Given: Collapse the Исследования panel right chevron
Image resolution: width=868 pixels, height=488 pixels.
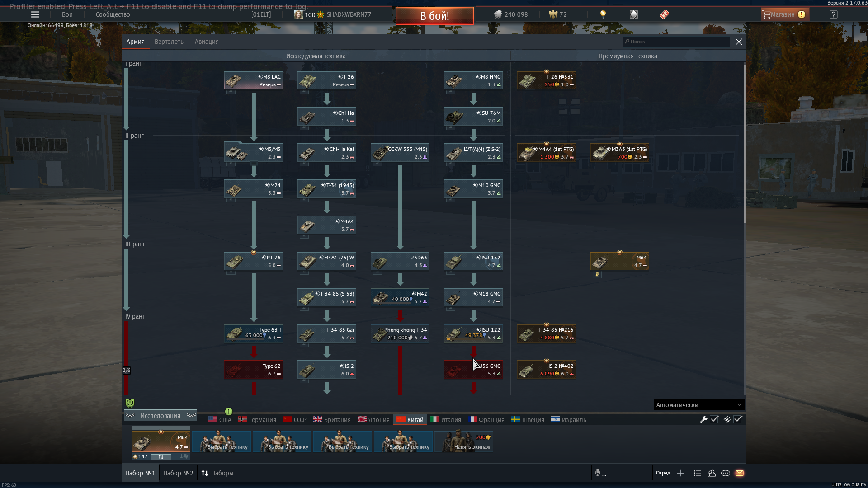Looking at the screenshot, I should point(191,416).
